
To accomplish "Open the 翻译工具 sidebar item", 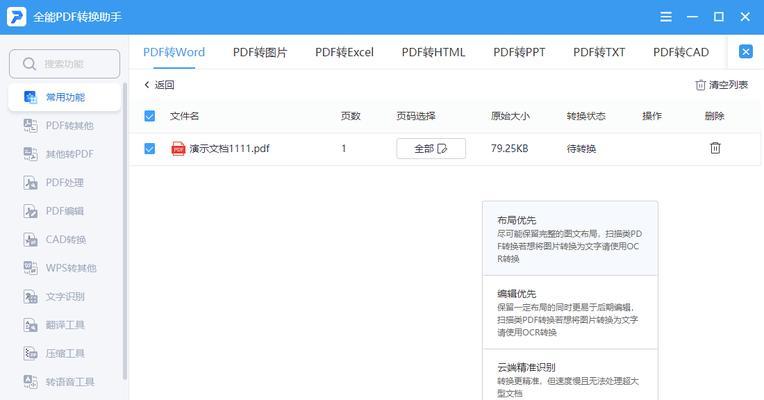I will pyautogui.click(x=64, y=325).
